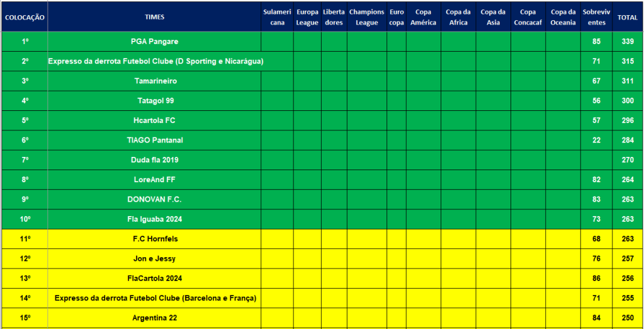Select the Copa América column header
644x329 pixels.
click(x=423, y=17)
